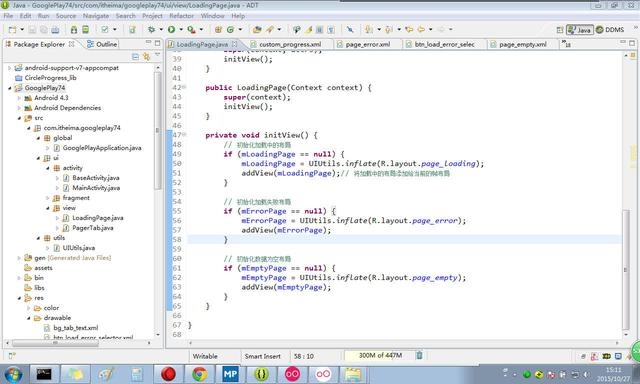Click the Back navigation arrow icon

421,29
